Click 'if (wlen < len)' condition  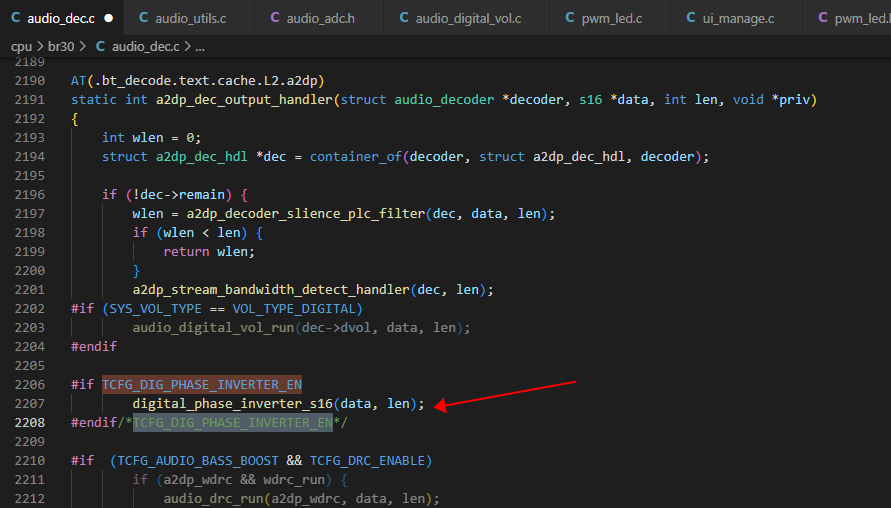coord(190,233)
